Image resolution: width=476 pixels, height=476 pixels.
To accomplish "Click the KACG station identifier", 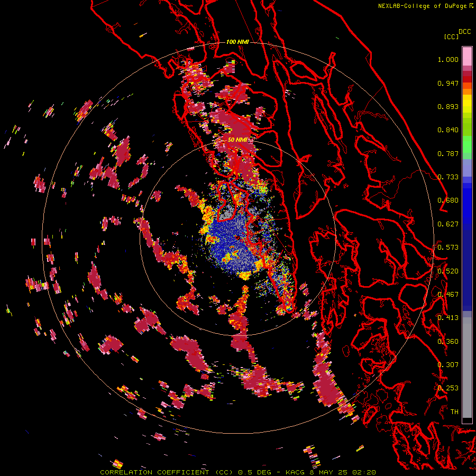I will (295, 472).
